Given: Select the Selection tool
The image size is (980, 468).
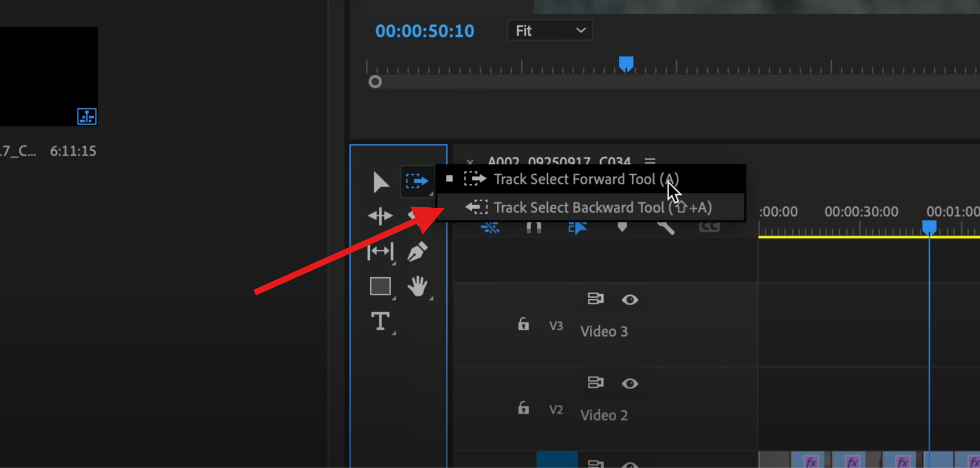Looking at the screenshot, I should click(x=380, y=182).
